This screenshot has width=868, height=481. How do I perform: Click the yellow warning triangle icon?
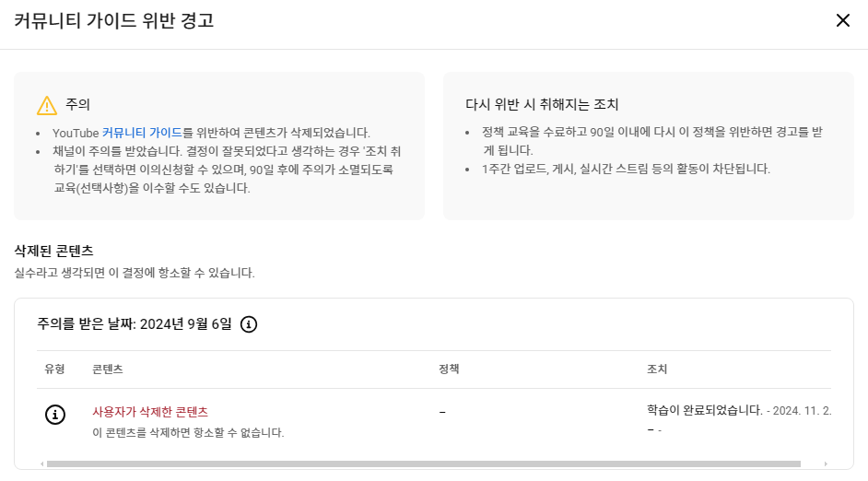pos(46,105)
